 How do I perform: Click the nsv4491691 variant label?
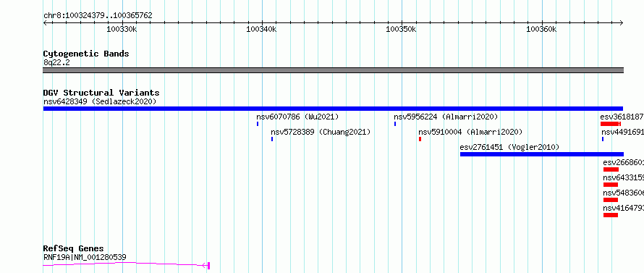[622, 132]
